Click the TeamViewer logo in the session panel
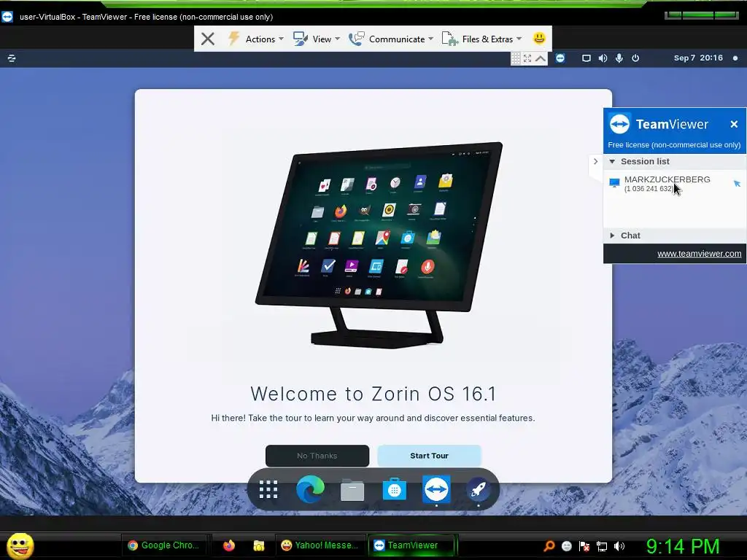Screen dimensions: 747x560 (x=619, y=124)
